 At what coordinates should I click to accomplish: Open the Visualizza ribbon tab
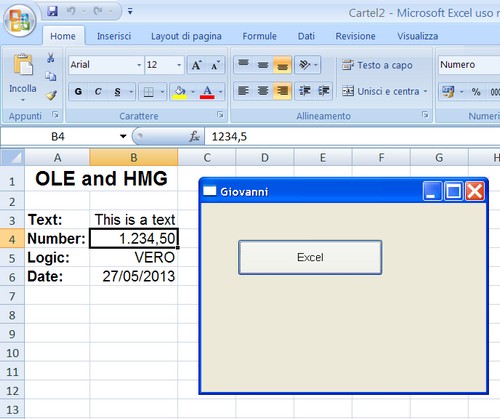[418, 36]
